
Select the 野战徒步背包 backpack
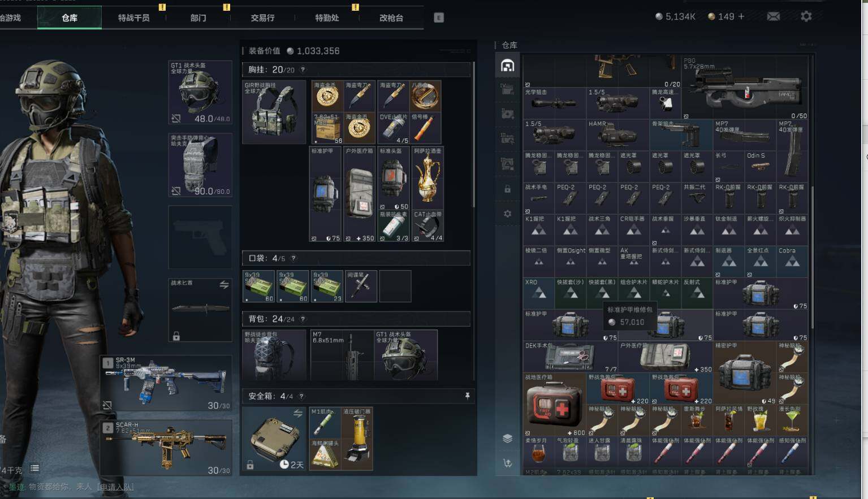pyautogui.click(x=274, y=355)
